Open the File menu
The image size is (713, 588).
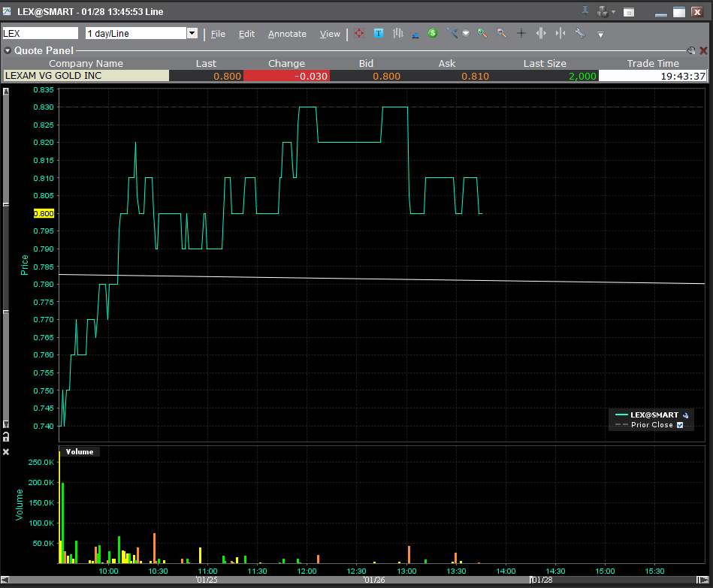coord(218,34)
